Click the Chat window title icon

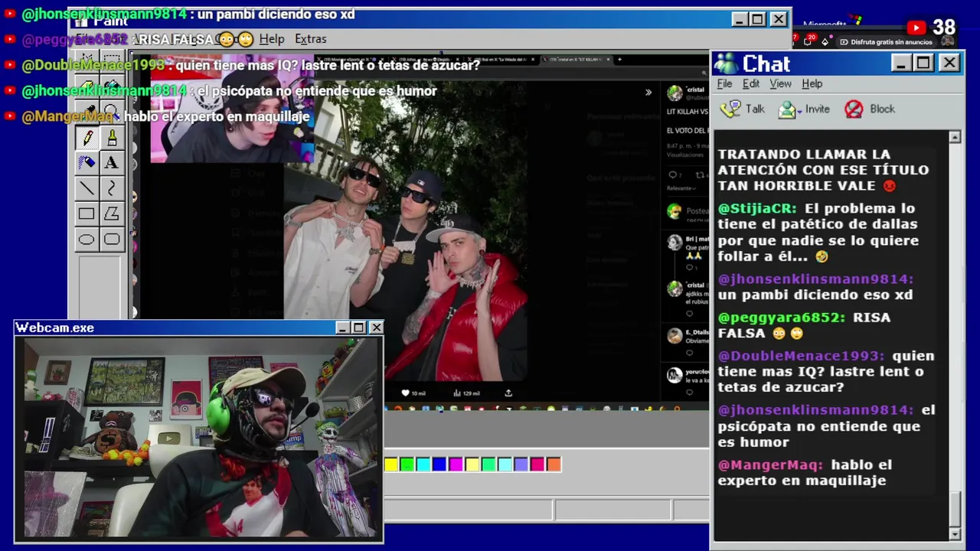(x=726, y=64)
